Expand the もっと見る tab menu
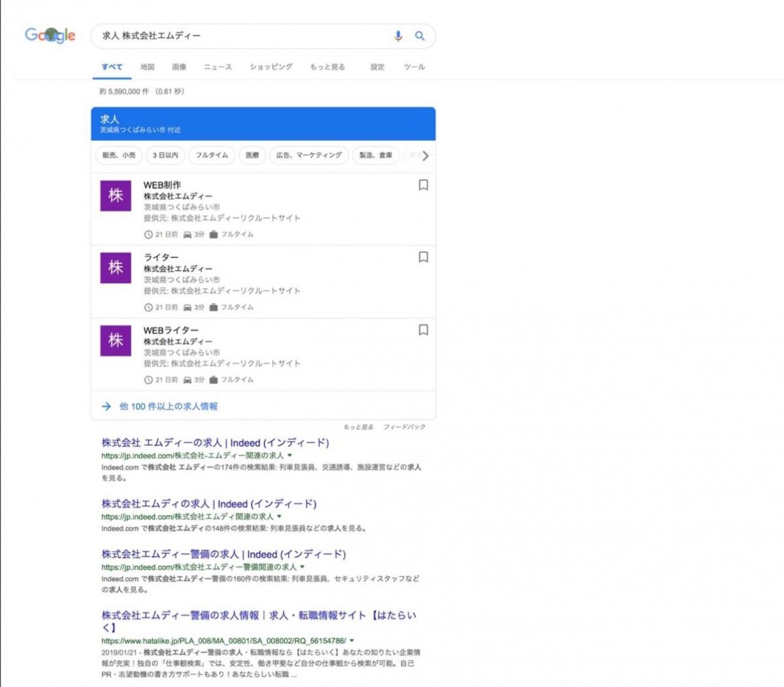This screenshot has height=687, width=784. 327,67
